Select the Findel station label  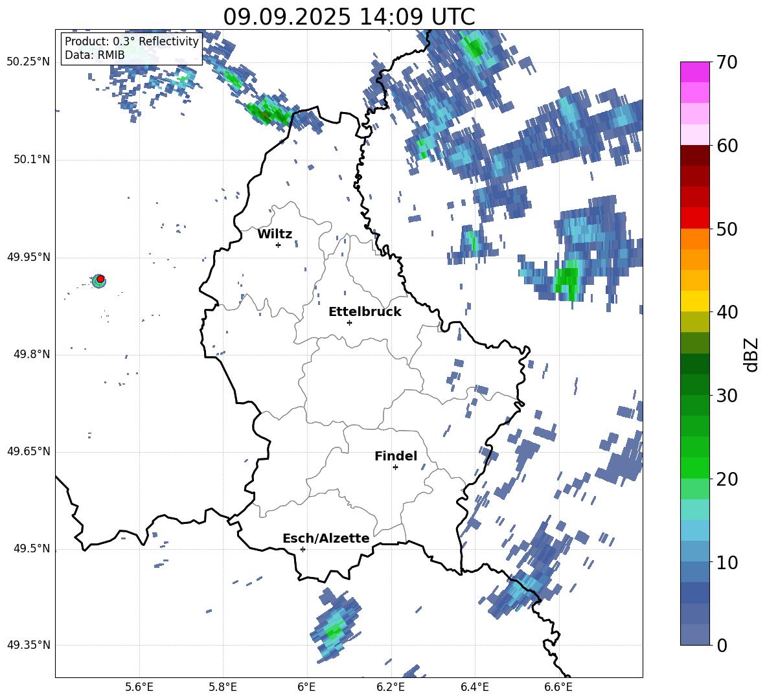[x=396, y=456]
